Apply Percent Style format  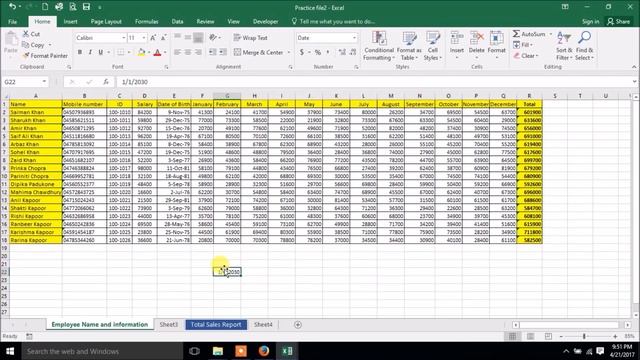(318, 52)
